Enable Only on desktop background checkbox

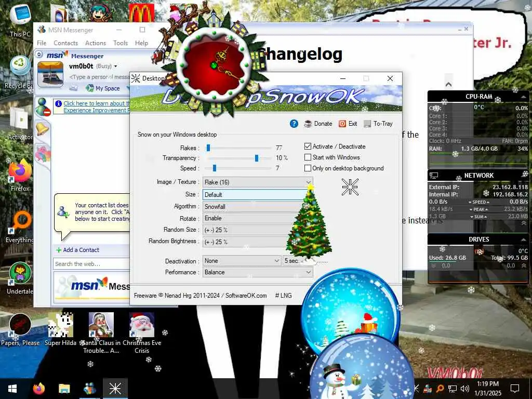click(x=308, y=168)
